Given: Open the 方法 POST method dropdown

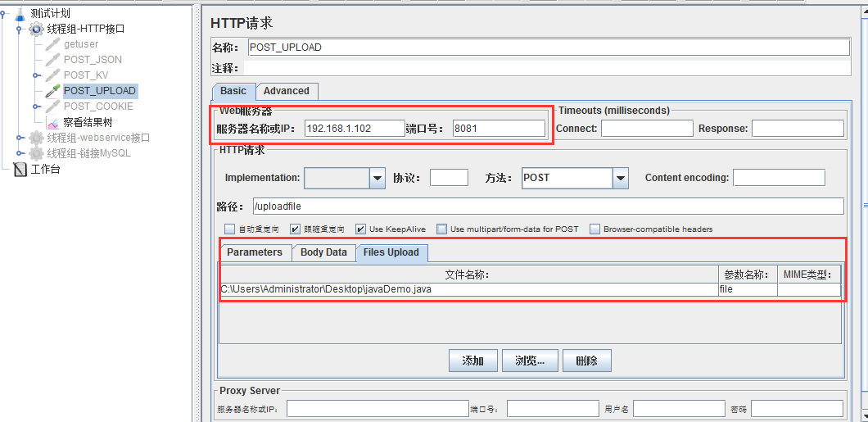Looking at the screenshot, I should pos(620,179).
